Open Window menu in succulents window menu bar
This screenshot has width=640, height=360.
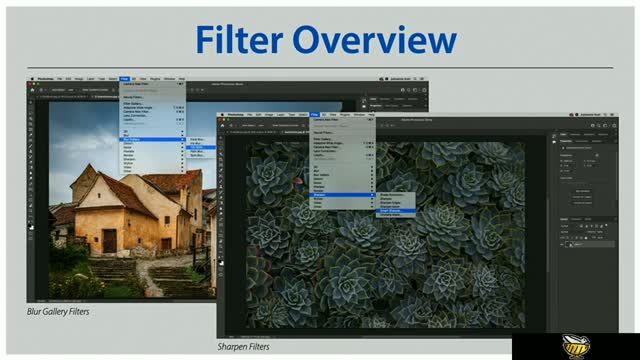pyautogui.click(x=359, y=115)
